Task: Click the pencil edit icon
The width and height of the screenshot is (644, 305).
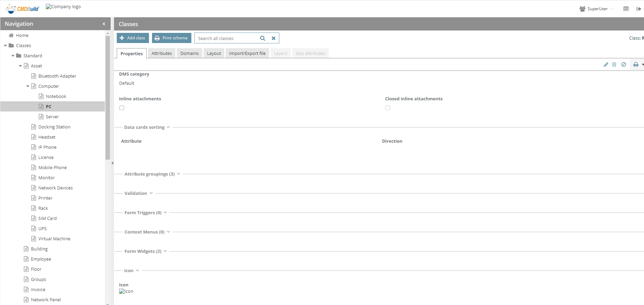Action: 606,64
